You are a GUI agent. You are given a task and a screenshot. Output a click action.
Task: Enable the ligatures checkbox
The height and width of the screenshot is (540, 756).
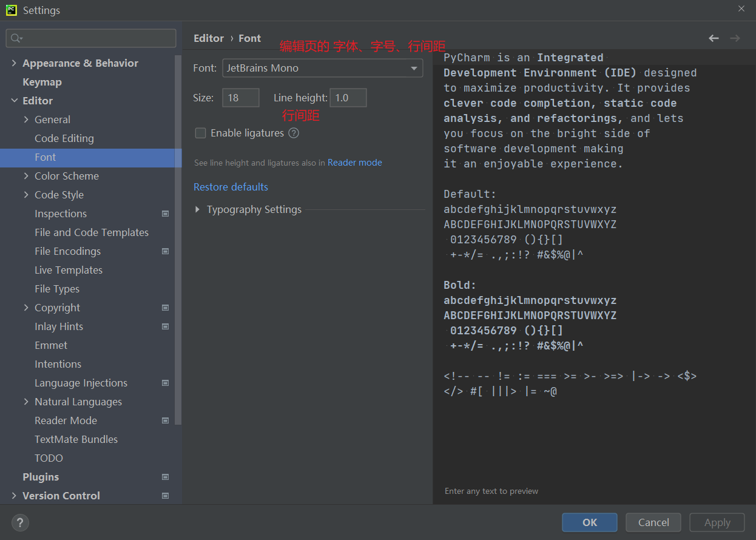tap(200, 133)
